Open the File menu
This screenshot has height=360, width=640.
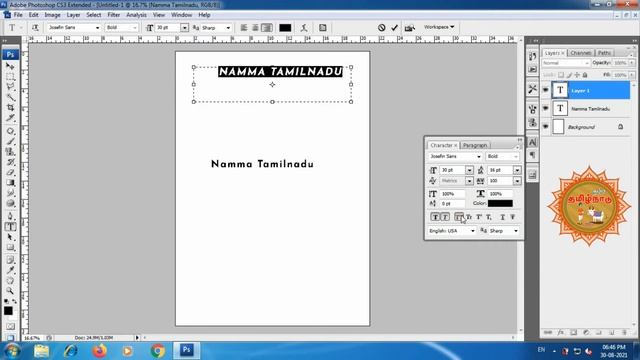[18, 15]
